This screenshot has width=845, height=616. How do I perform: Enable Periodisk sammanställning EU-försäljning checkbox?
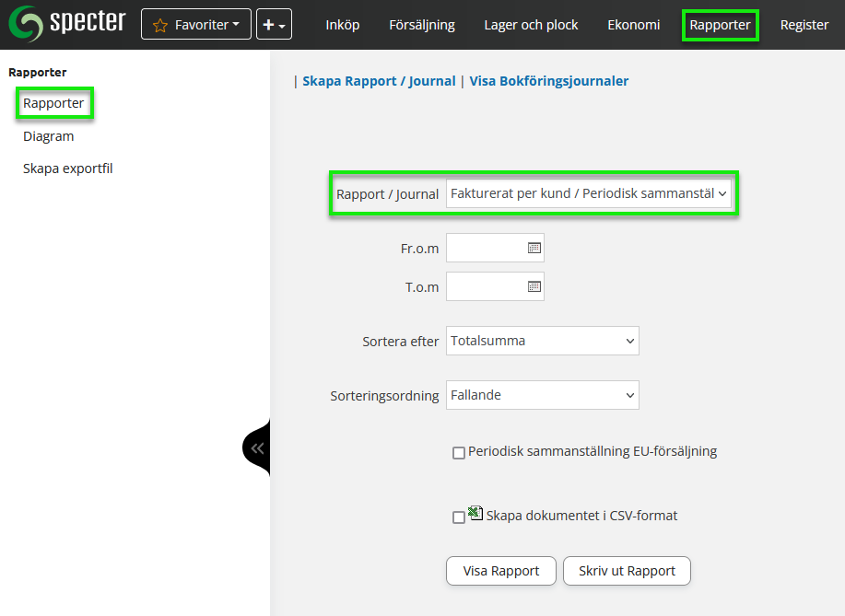(459, 453)
